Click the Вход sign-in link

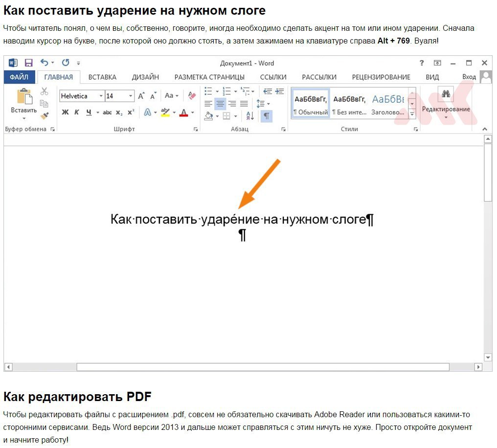(469, 77)
